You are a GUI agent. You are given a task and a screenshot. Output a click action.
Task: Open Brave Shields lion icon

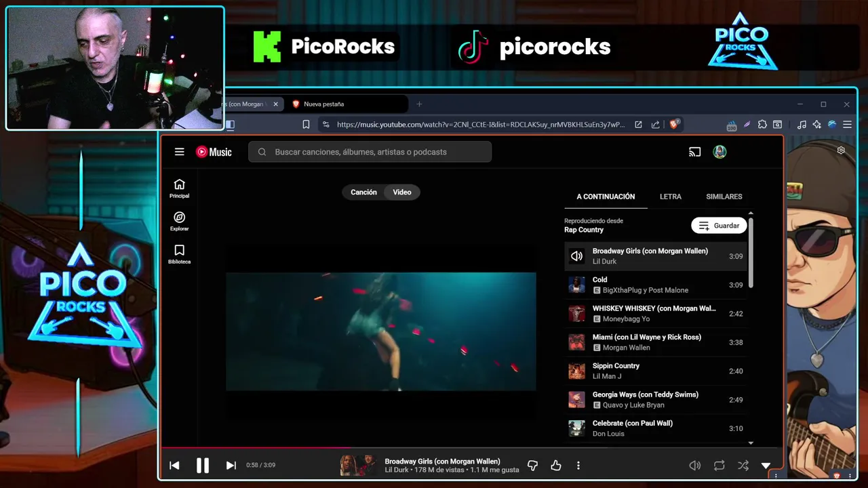tap(674, 125)
